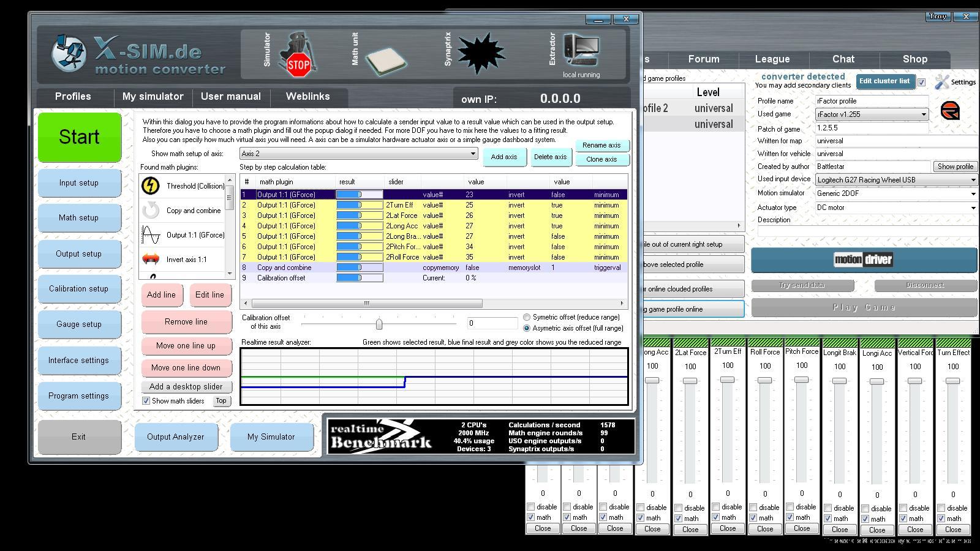Expand the Used game rFactor dropdown

tap(924, 114)
